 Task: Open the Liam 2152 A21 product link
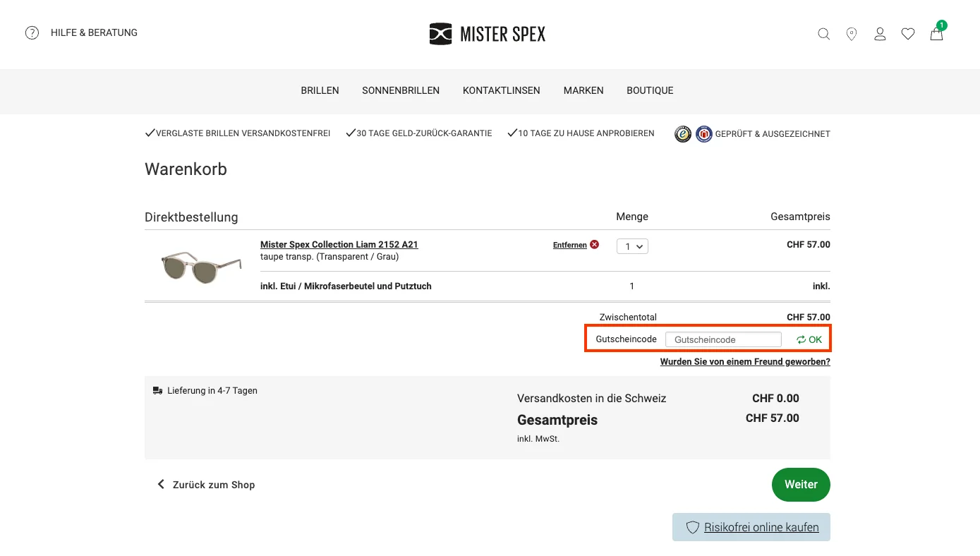point(339,245)
